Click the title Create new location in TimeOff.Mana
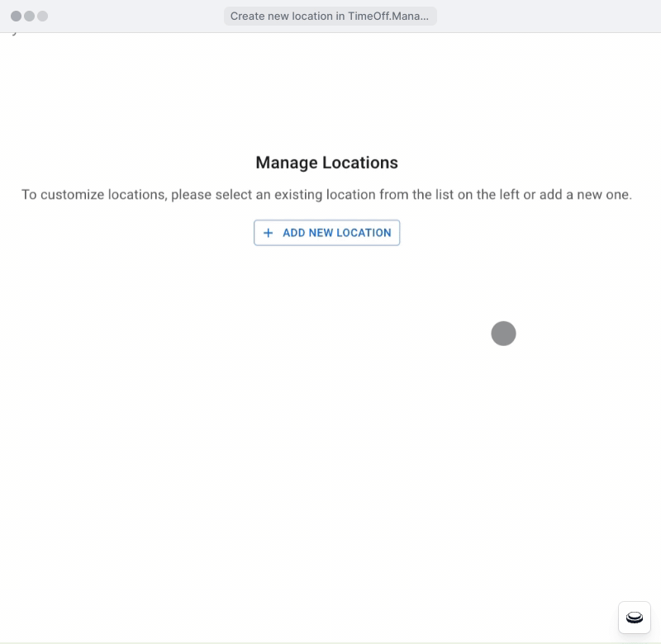661x644 pixels. (330, 16)
